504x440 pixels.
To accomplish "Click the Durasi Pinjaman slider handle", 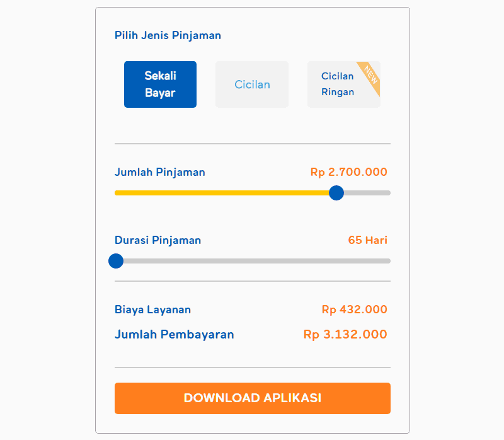I will [116, 260].
